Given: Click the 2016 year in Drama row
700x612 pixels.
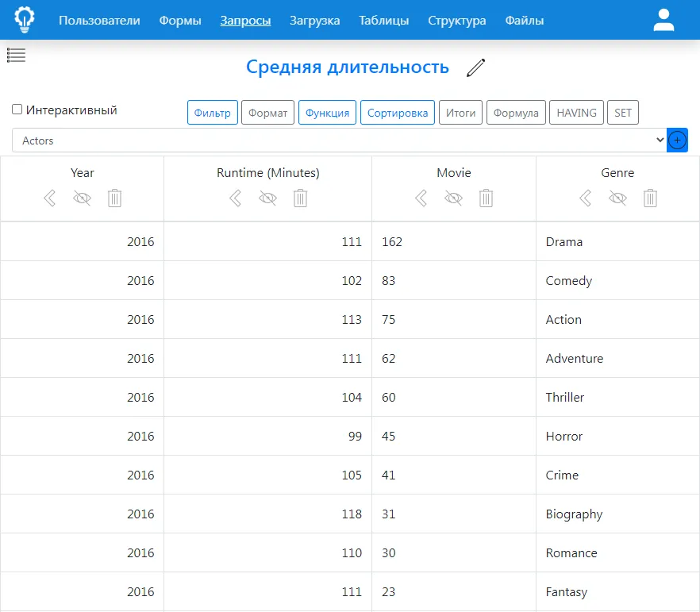Looking at the screenshot, I should pos(83,241).
